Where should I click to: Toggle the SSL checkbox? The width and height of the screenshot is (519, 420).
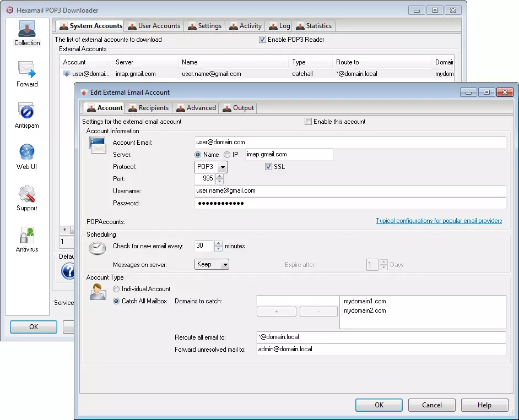(269, 167)
